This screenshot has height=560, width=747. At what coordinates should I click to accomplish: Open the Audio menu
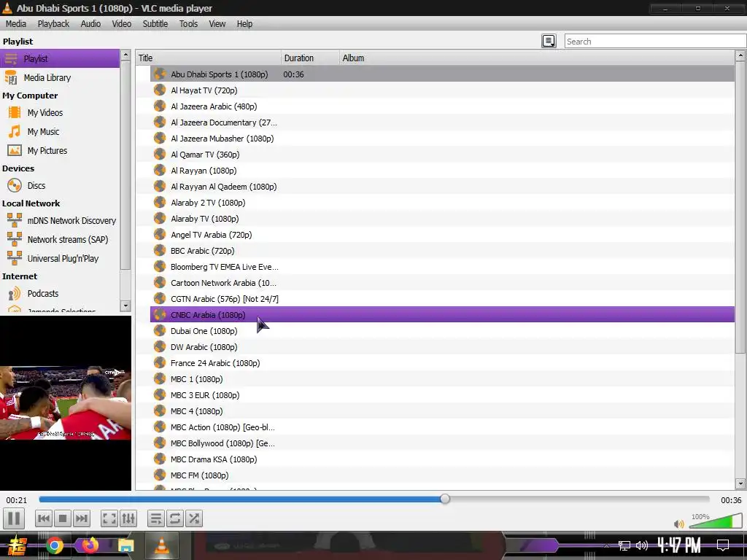(90, 24)
